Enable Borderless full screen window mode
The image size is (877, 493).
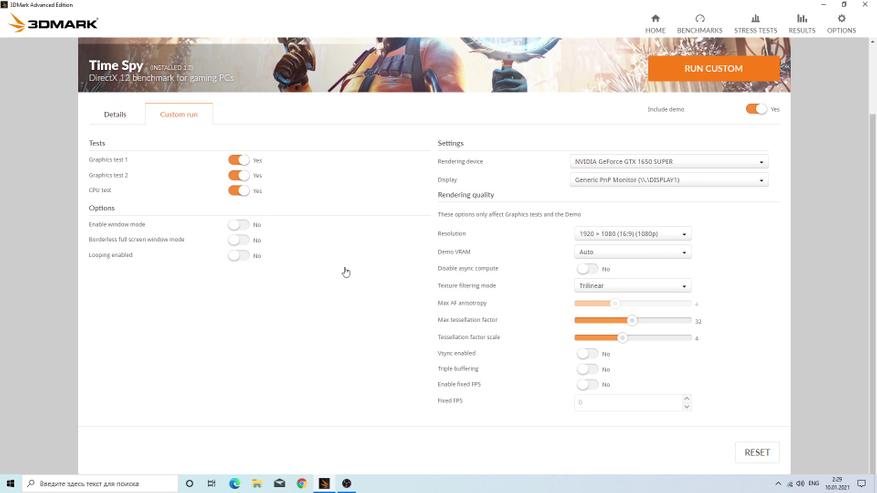point(239,240)
